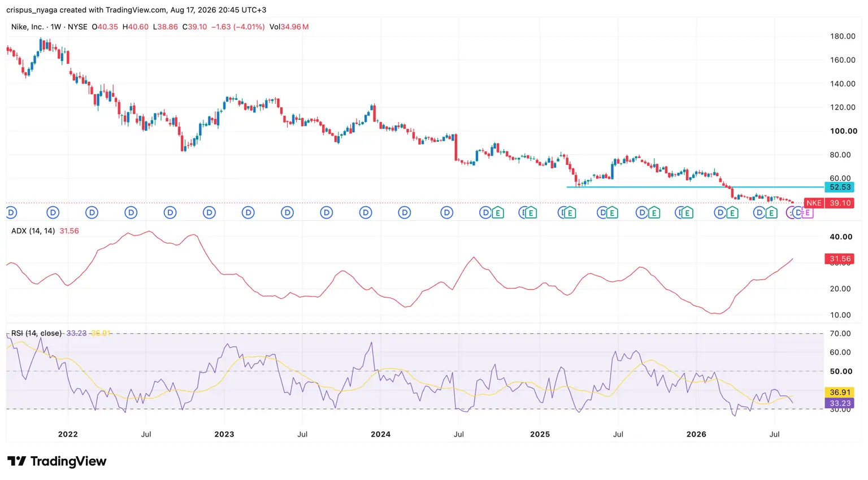Open the June 2026 earnings marker
Image resolution: width=868 pixels, height=480 pixels.
(771, 213)
